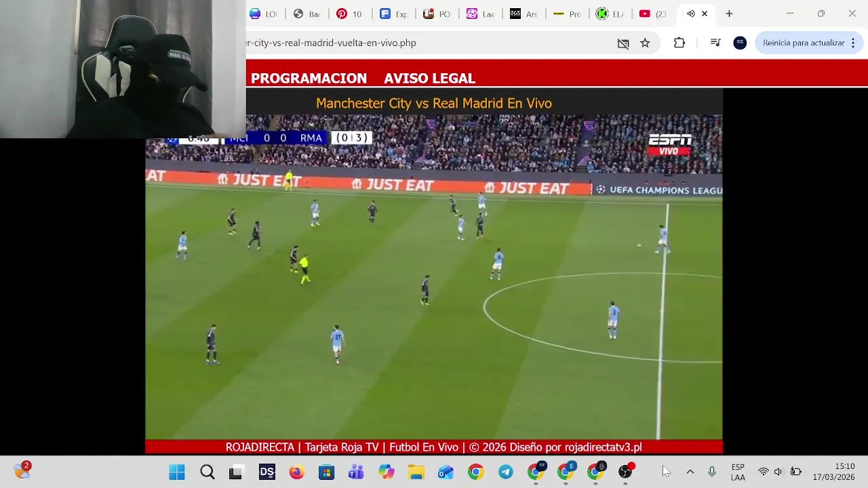The height and width of the screenshot is (488, 868).
Task: Switch to the YouTube browser tab
Action: [x=653, y=14]
